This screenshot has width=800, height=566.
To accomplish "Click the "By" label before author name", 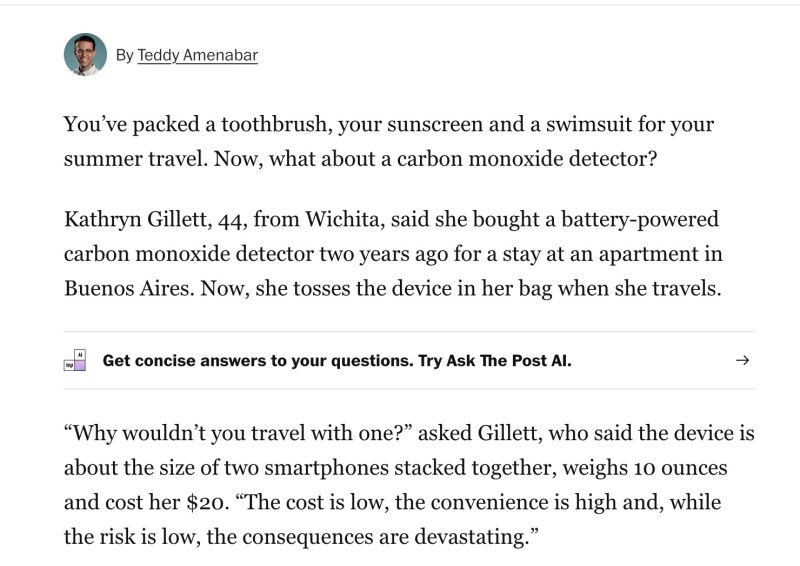I will point(124,56).
